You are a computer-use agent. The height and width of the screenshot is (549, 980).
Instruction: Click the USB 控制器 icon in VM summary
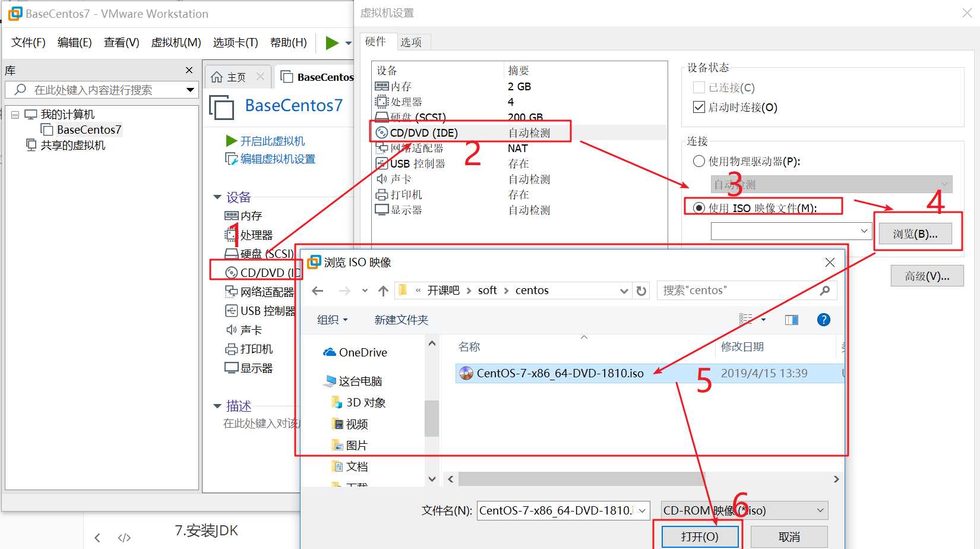pyautogui.click(x=231, y=311)
